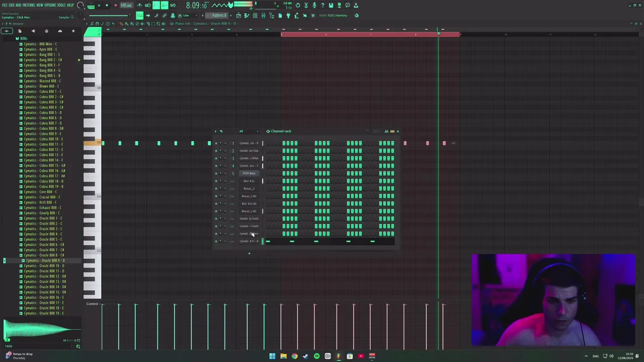Show starred favorites in browser
Screen dimensions: 644x362
[73, 31]
